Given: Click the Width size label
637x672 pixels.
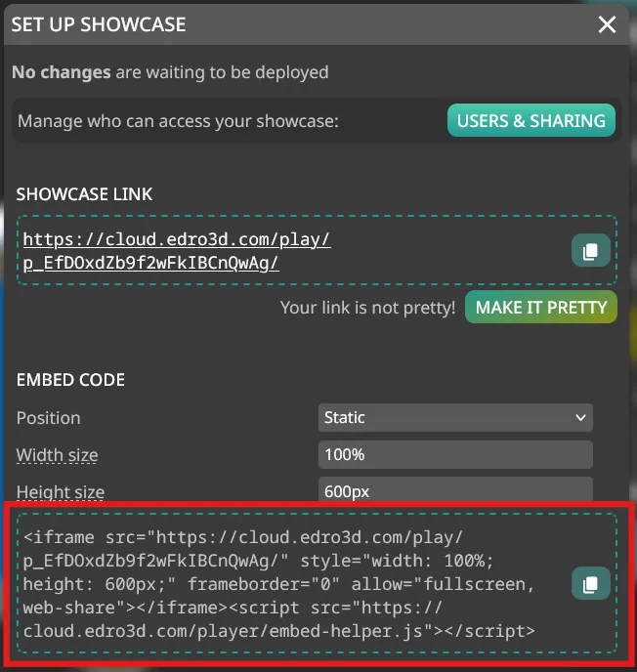Looking at the screenshot, I should point(57,455).
